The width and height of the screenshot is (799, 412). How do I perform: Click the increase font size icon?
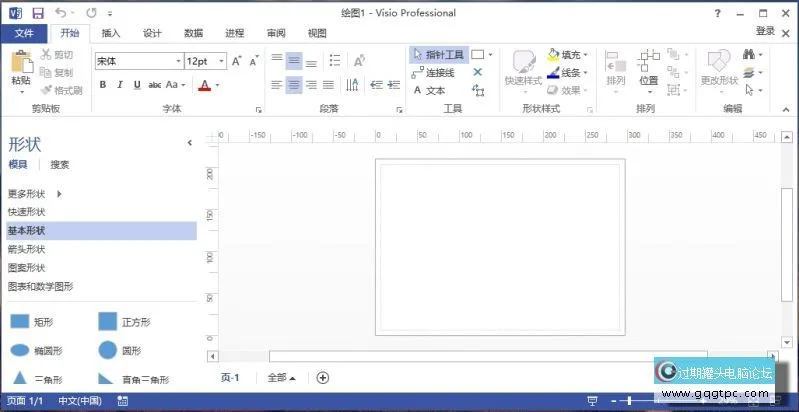coord(237,61)
